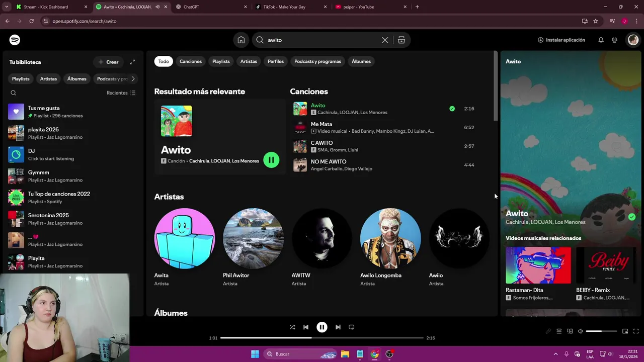Open the Tus me gusta playlist
Image resolution: width=644 pixels, height=362 pixels.
coord(72,112)
